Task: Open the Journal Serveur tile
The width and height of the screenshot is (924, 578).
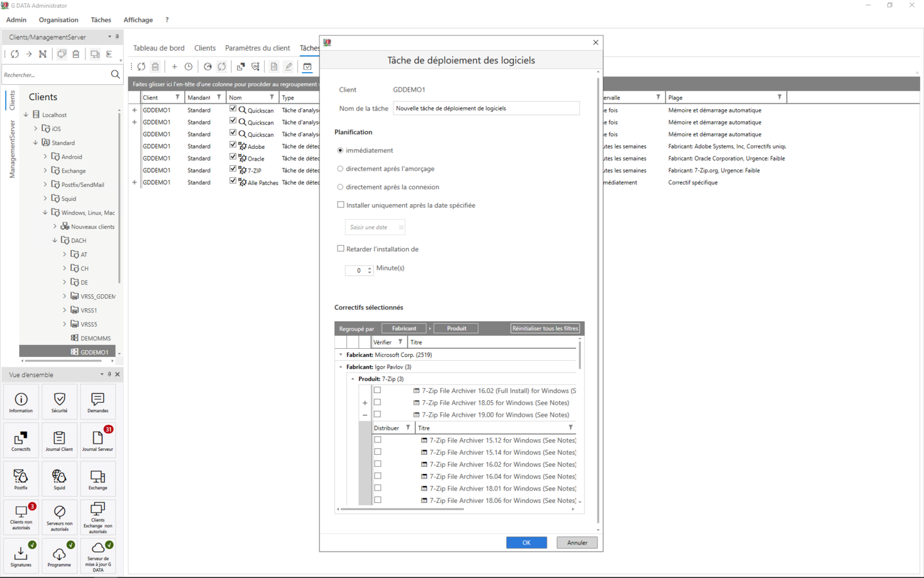Action: (x=98, y=440)
